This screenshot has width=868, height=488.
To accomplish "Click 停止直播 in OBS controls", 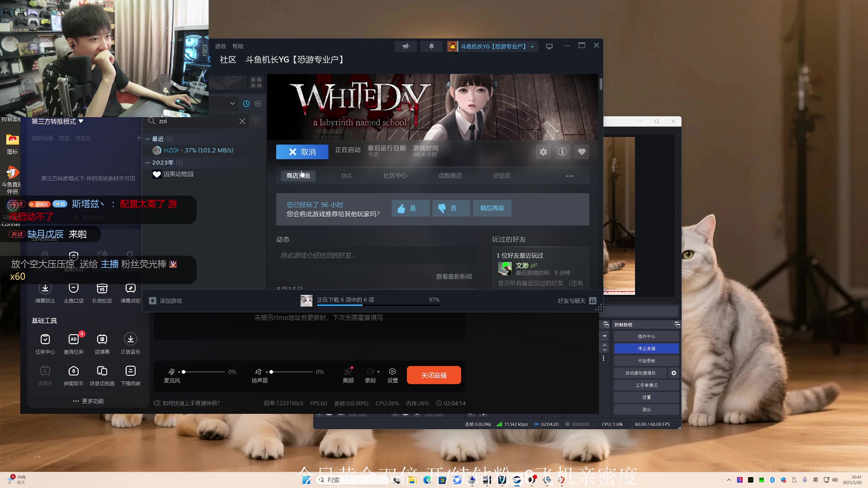I will [646, 348].
